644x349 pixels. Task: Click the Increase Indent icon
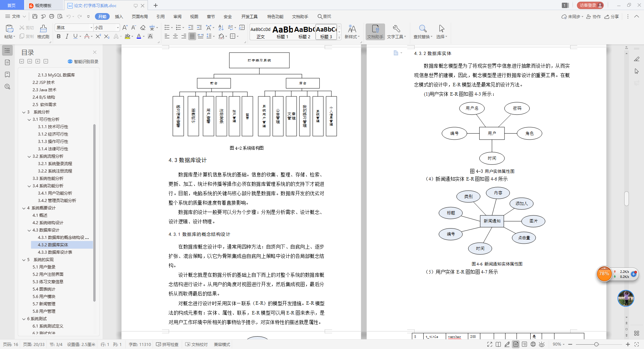click(199, 28)
